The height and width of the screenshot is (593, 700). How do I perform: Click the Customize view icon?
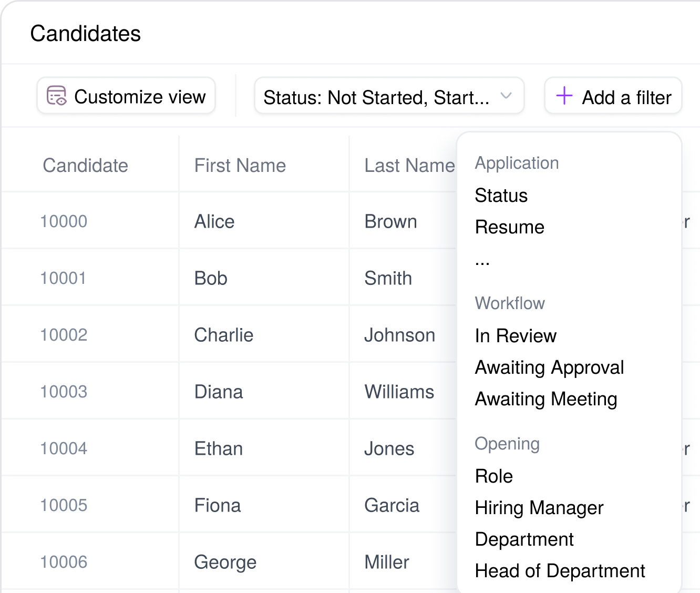[57, 96]
